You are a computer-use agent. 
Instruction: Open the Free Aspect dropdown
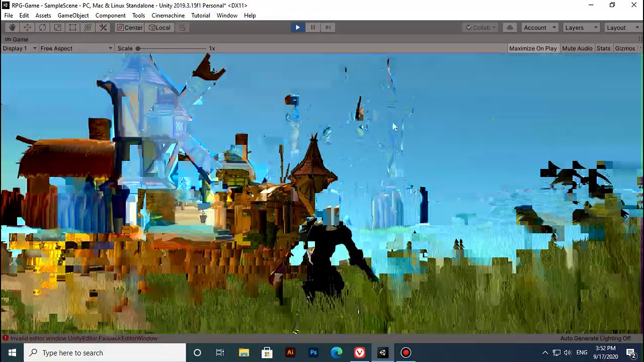pyautogui.click(x=76, y=48)
